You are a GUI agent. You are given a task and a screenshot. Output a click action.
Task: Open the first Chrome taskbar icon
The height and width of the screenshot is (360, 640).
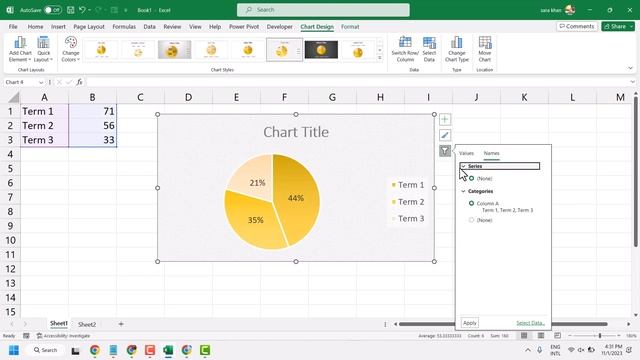coord(95,350)
